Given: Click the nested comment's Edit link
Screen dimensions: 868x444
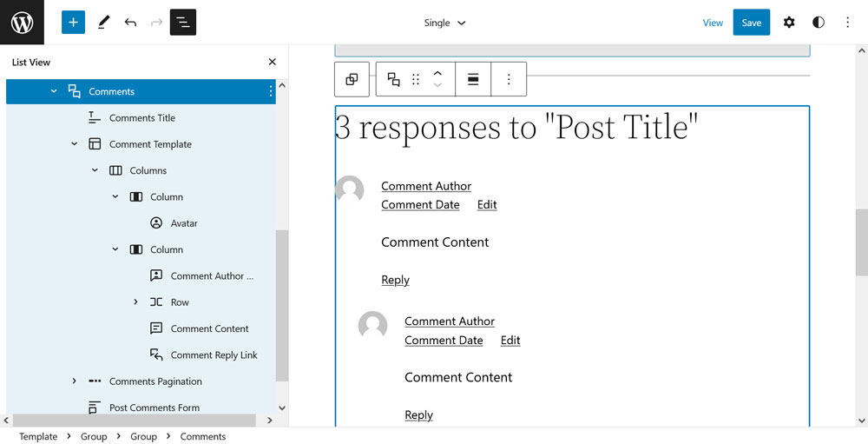Looking at the screenshot, I should pyautogui.click(x=510, y=341).
